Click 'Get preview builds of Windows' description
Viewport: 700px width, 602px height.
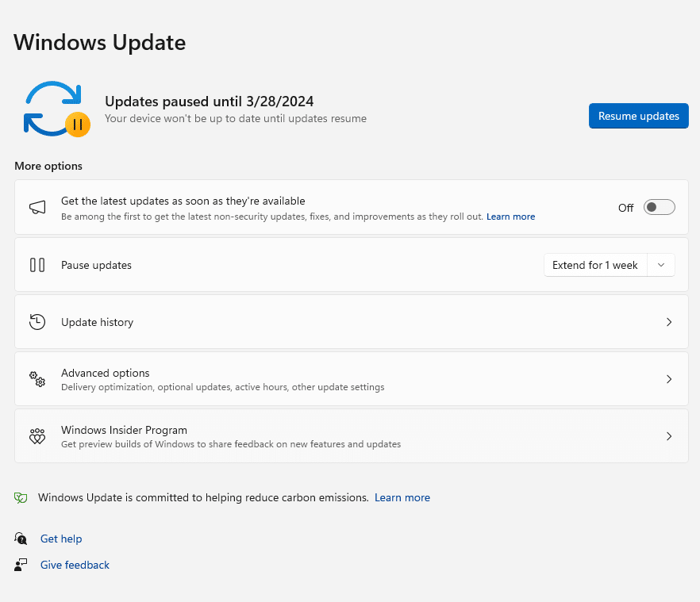(231, 444)
